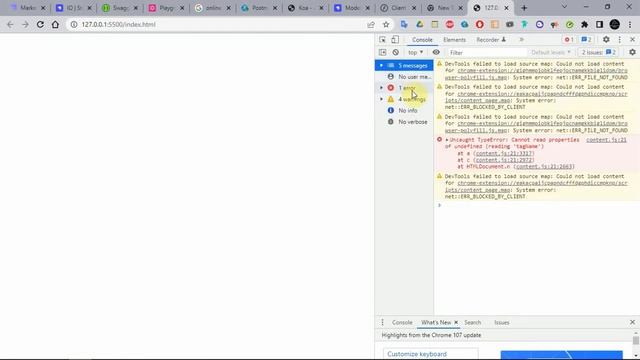Screen dimensions: 640x360
Task: Open the content.js:21:3317 stack link
Action: coord(504,153)
